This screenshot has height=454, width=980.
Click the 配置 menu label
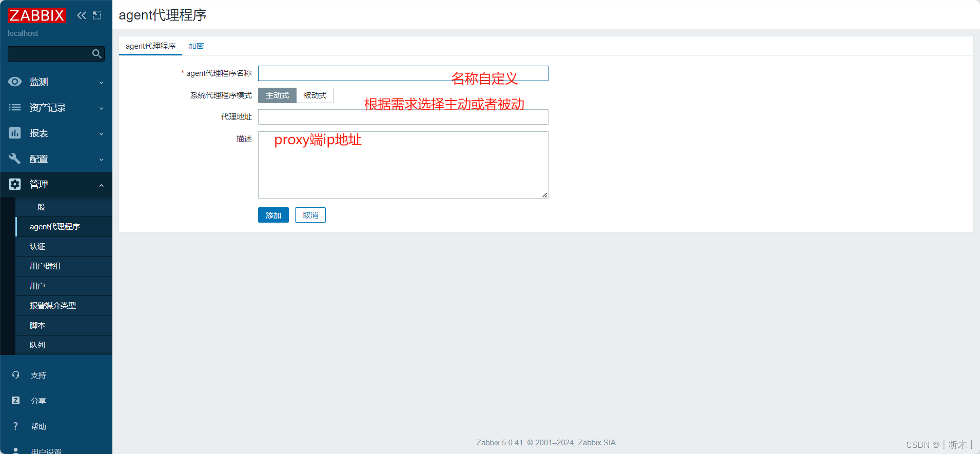tap(39, 159)
